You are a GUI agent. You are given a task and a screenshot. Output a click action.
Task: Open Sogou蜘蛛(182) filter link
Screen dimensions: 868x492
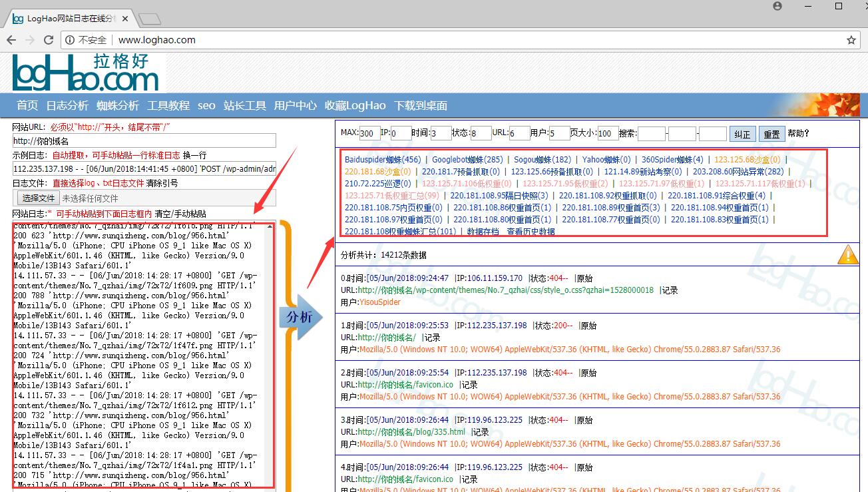[542, 160]
